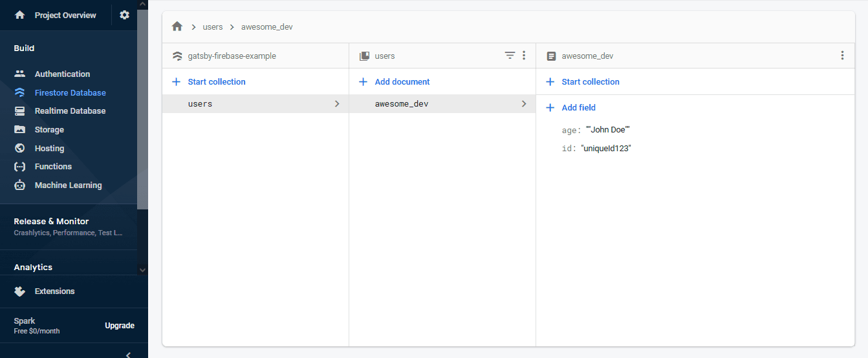Open Machine Learning page
This screenshot has width=868, height=358.
coord(68,185)
